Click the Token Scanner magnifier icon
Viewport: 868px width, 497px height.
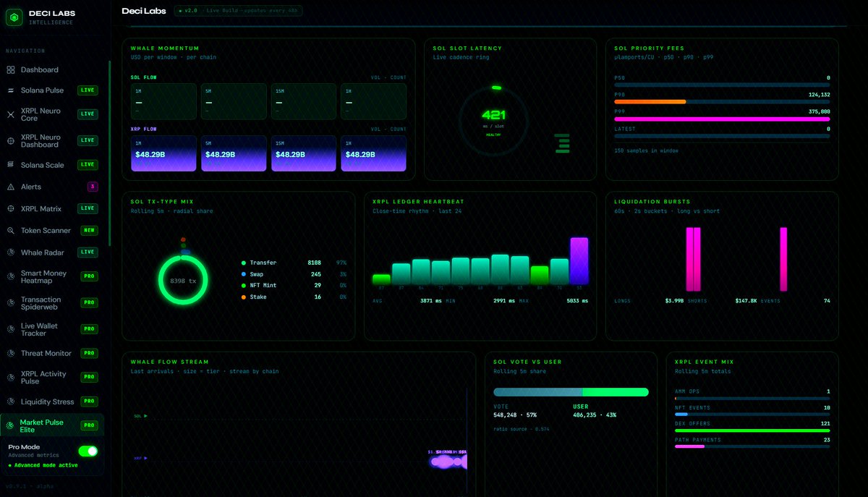pos(11,231)
